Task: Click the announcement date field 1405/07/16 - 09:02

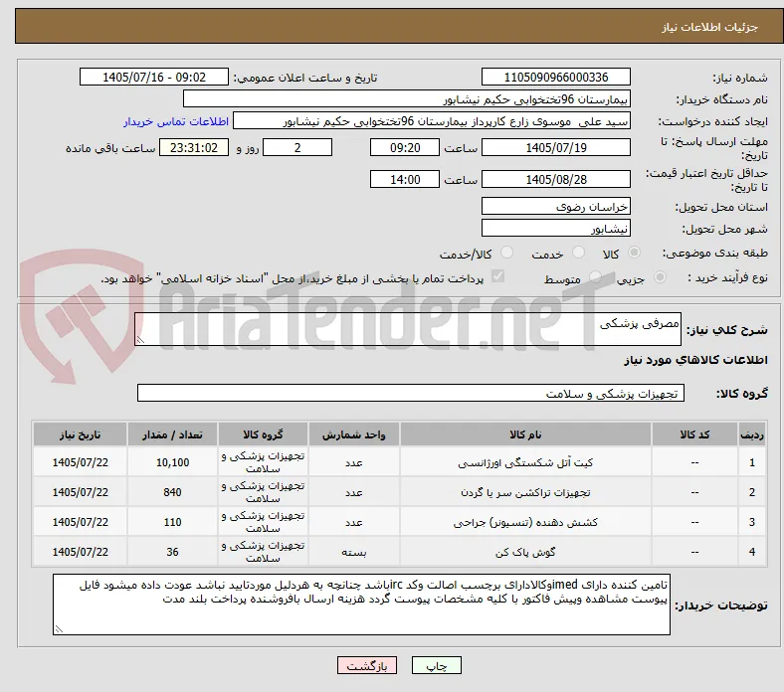Action: (x=154, y=77)
